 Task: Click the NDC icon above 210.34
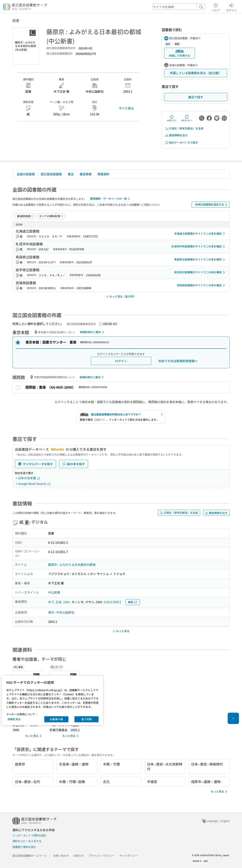click(x=95, y=108)
